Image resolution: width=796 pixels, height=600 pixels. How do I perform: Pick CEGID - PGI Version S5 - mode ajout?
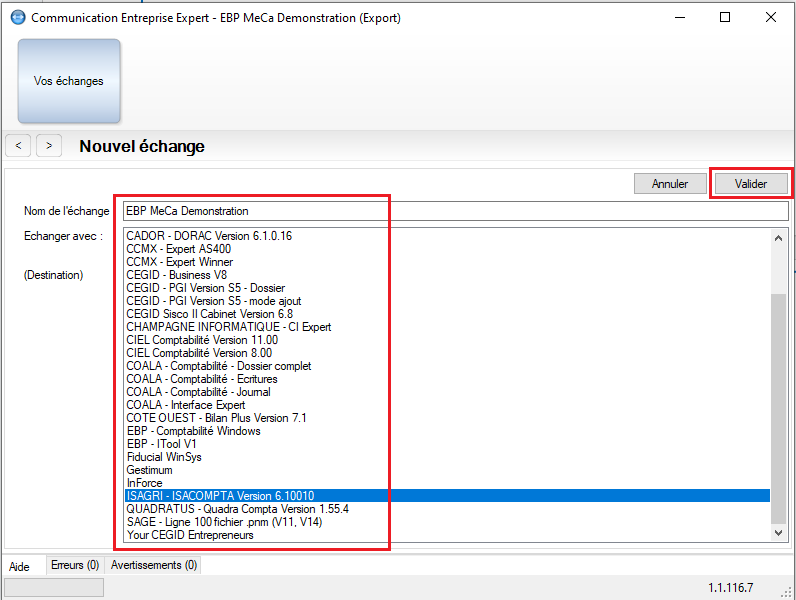pos(447,301)
